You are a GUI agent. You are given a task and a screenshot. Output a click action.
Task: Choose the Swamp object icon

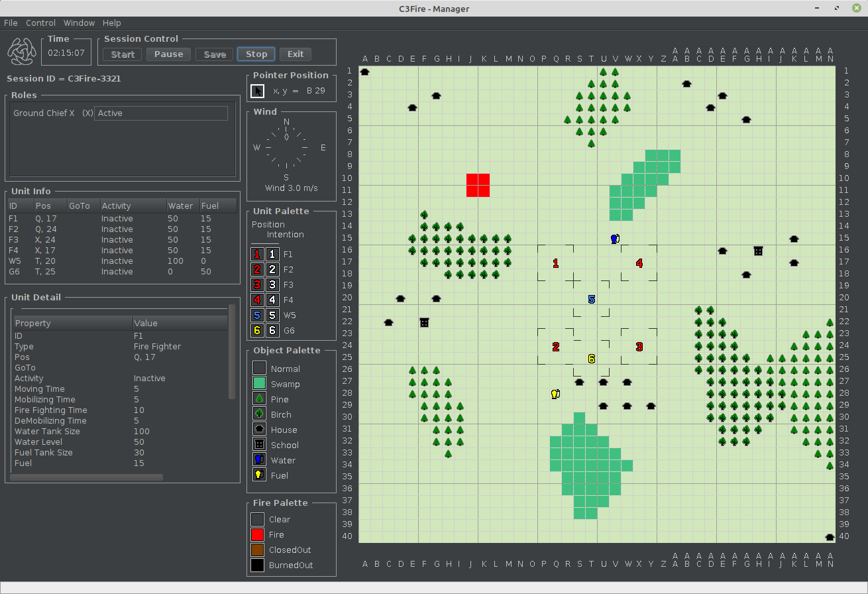[x=258, y=384]
